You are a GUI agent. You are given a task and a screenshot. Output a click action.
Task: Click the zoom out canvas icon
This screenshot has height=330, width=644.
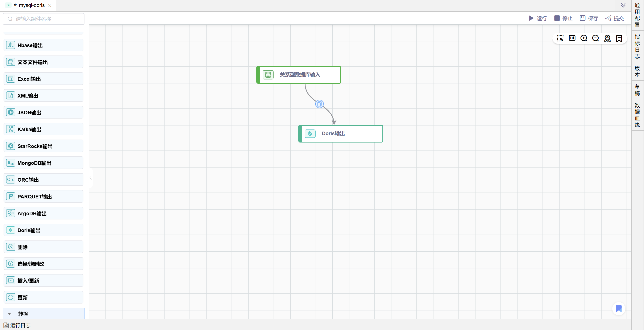point(595,38)
